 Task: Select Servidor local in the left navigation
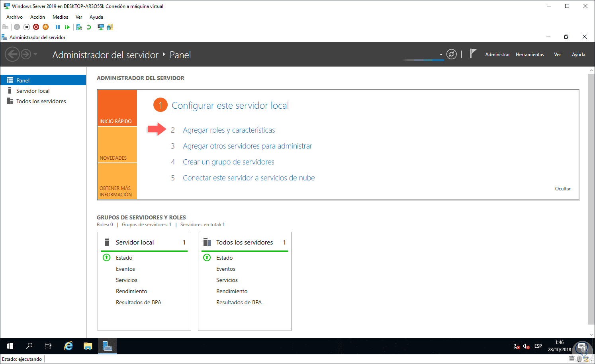(x=43, y=91)
